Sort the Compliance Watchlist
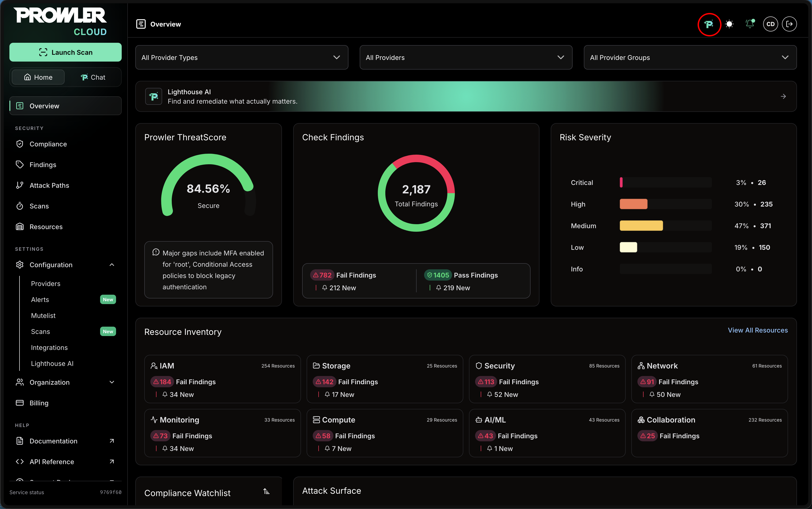Image resolution: width=812 pixels, height=509 pixels. (x=266, y=492)
